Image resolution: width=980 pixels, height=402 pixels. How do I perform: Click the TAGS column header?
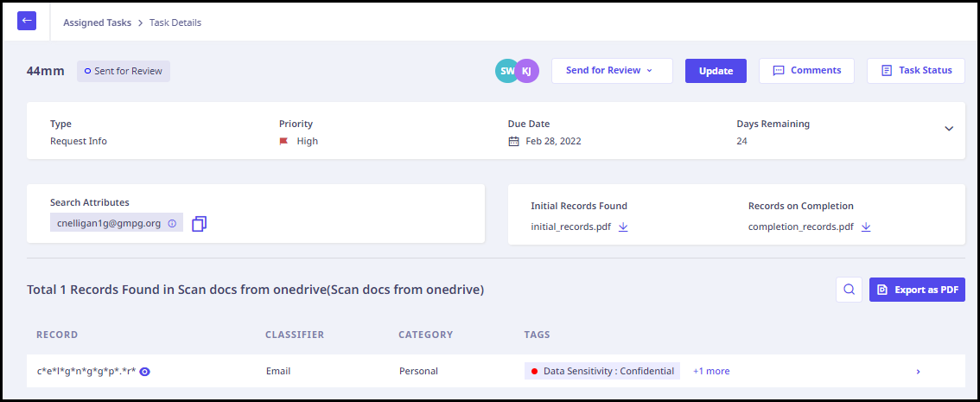pyautogui.click(x=537, y=335)
